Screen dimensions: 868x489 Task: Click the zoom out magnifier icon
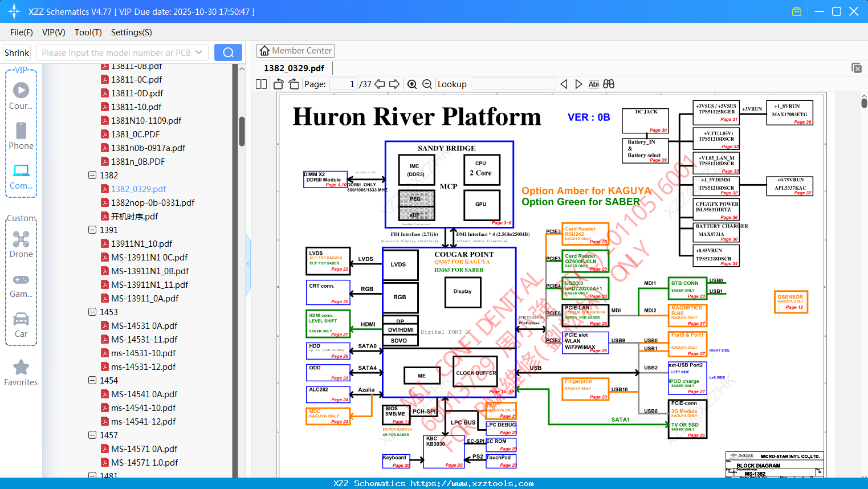427,84
